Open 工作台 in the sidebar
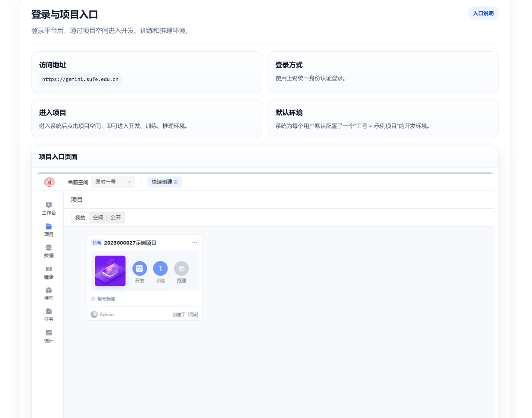532x418 pixels. pyautogui.click(x=49, y=209)
